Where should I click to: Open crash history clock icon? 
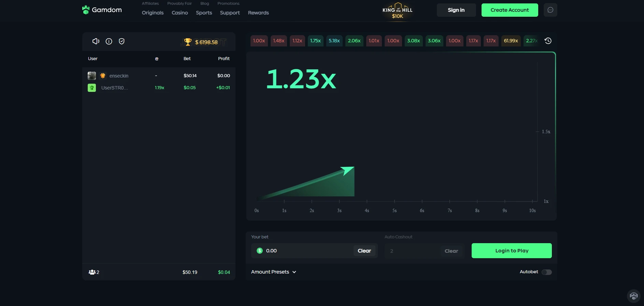coord(548,41)
